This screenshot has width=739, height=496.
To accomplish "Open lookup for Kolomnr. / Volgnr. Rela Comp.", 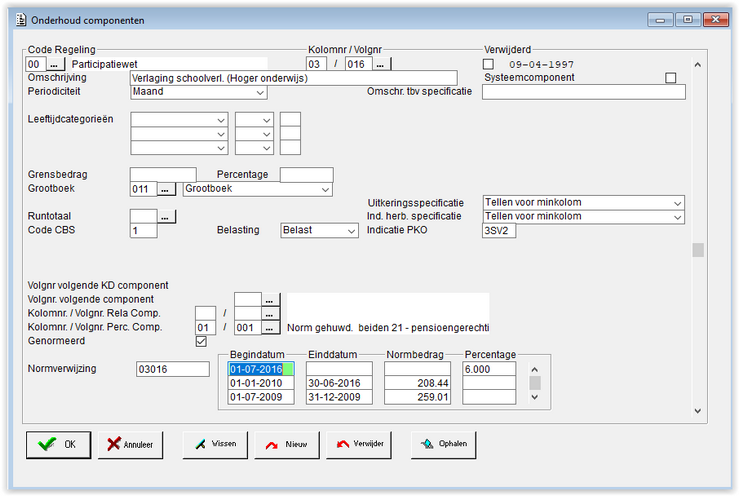I will (x=270, y=314).
